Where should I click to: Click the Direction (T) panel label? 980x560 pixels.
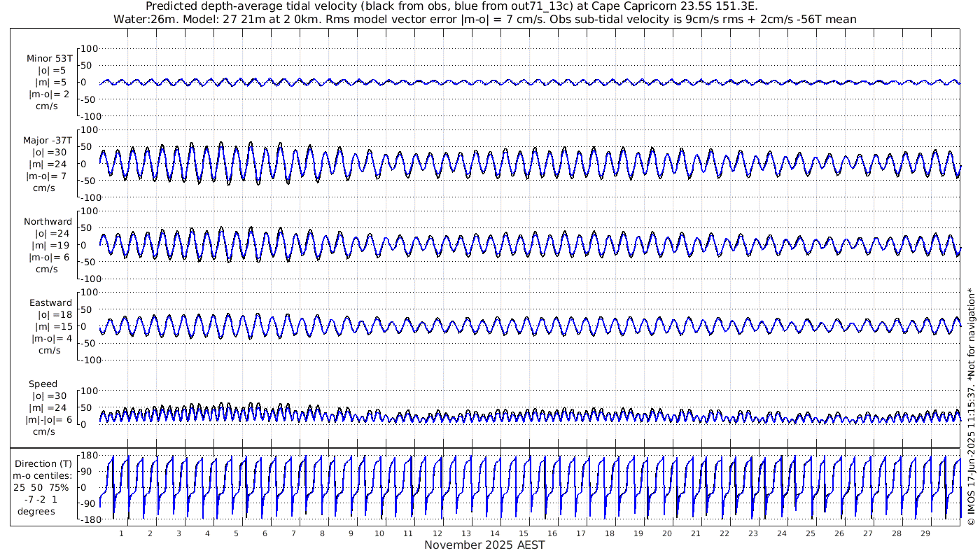click(x=43, y=464)
